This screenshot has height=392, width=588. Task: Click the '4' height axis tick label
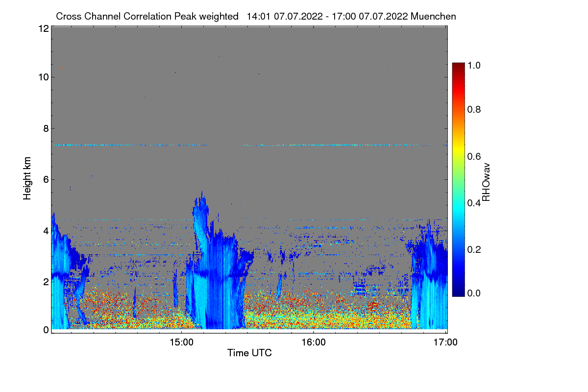coord(45,230)
